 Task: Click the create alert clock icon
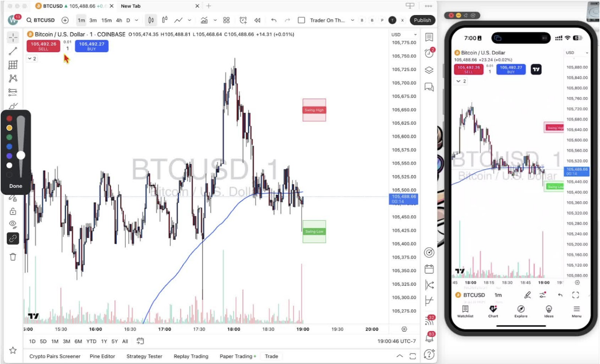[x=243, y=20]
